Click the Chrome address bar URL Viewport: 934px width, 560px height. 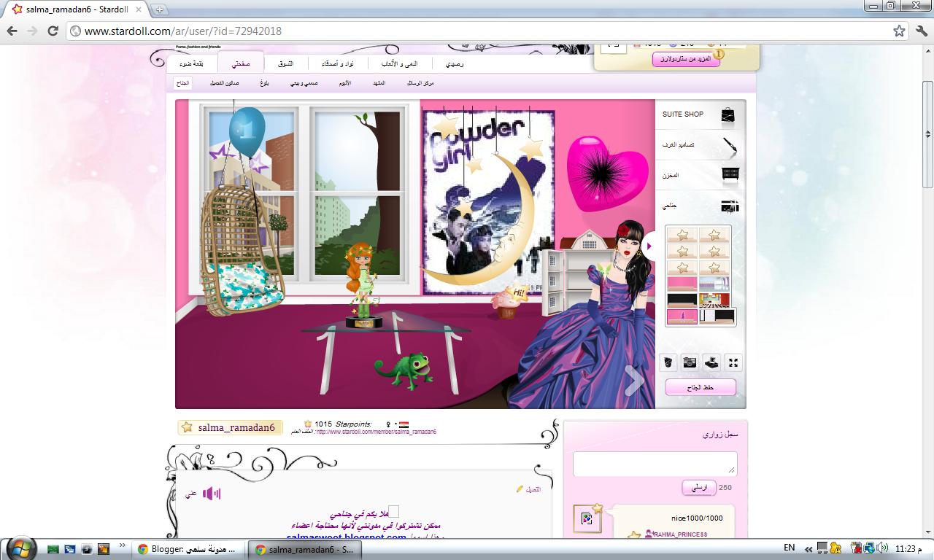182,31
